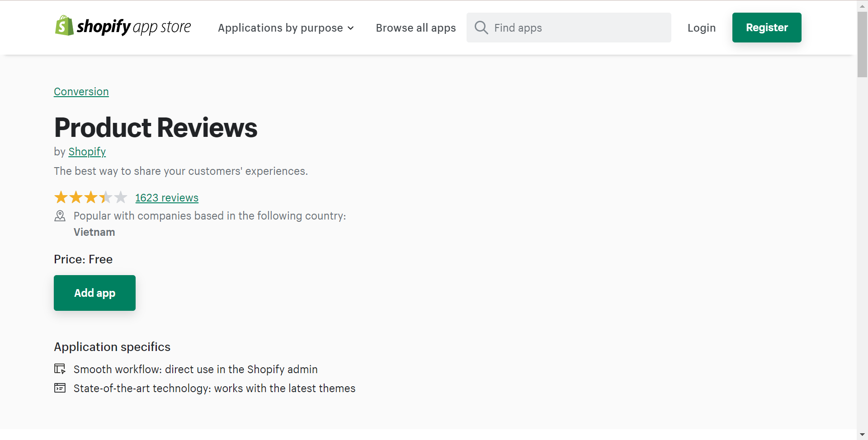Click the star rating icons
The width and height of the screenshot is (868, 440).
click(x=91, y=197)
